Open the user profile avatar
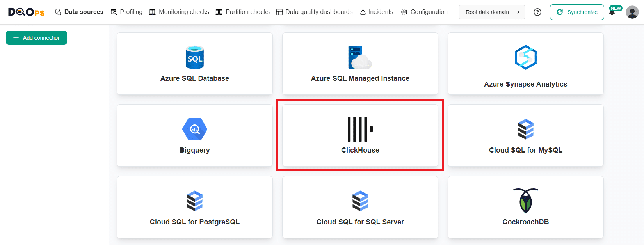 (x=632, y=12)
